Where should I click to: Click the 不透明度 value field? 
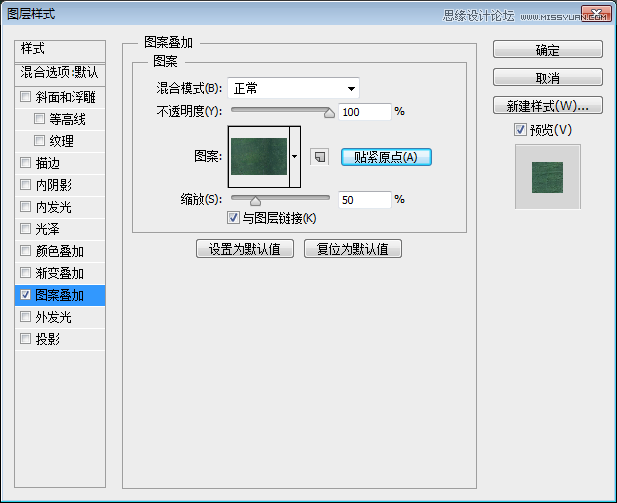tap(365, 112)
